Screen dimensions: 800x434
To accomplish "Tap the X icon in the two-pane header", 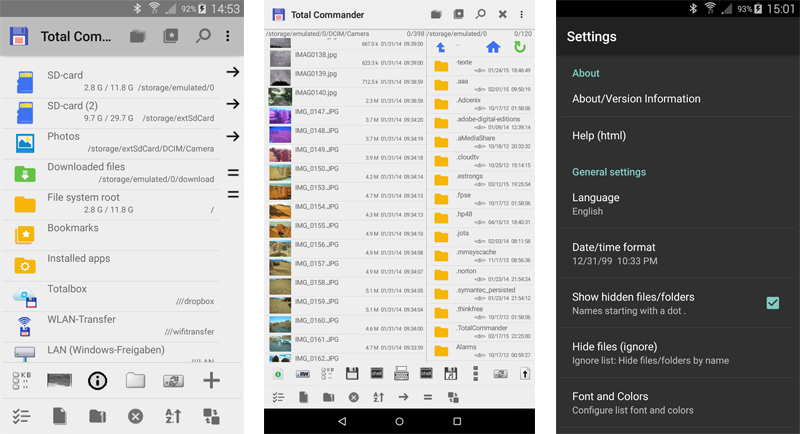I will [x=503, y=14].
